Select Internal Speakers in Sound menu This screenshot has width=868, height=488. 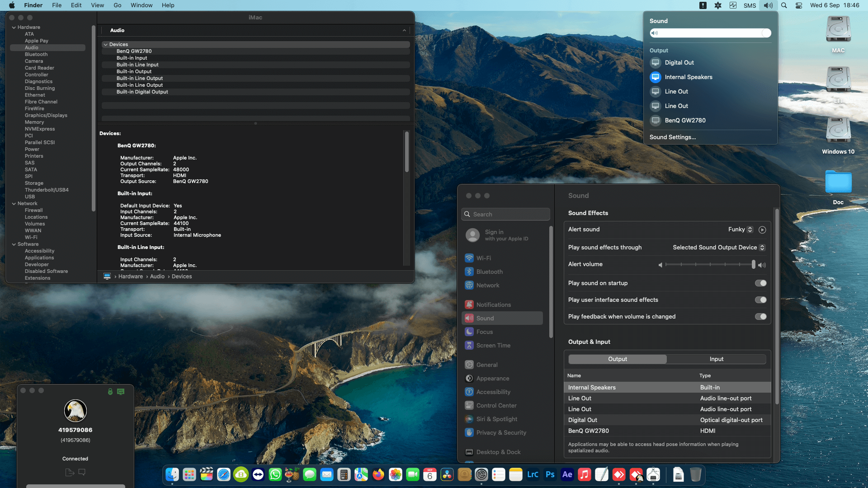688,77
